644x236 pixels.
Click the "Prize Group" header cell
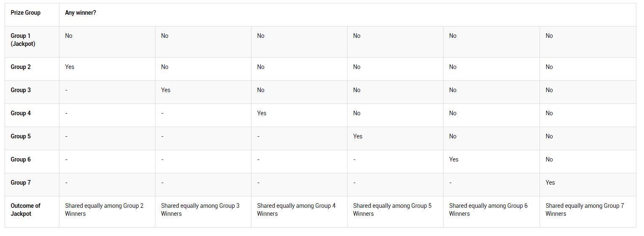(x=26, y=13)
